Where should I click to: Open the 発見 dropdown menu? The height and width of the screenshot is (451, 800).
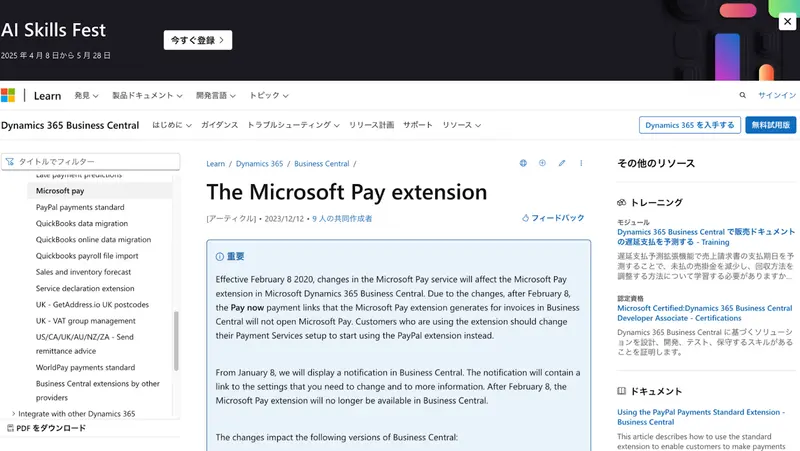(86, 95)
